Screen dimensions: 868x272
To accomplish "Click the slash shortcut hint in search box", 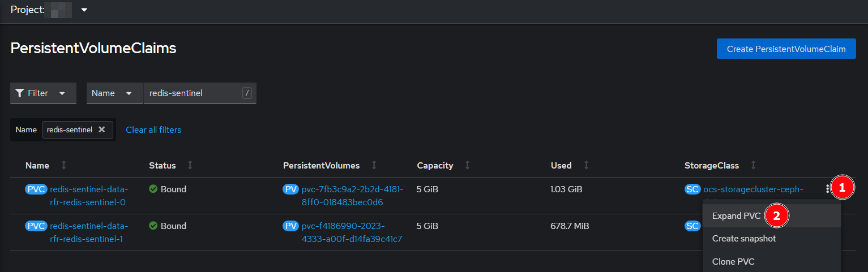I will (x=247, y=93).
